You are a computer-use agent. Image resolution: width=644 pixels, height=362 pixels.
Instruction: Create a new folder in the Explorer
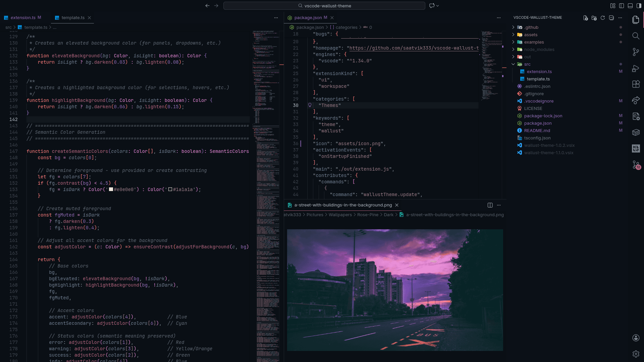click(594, 18)
